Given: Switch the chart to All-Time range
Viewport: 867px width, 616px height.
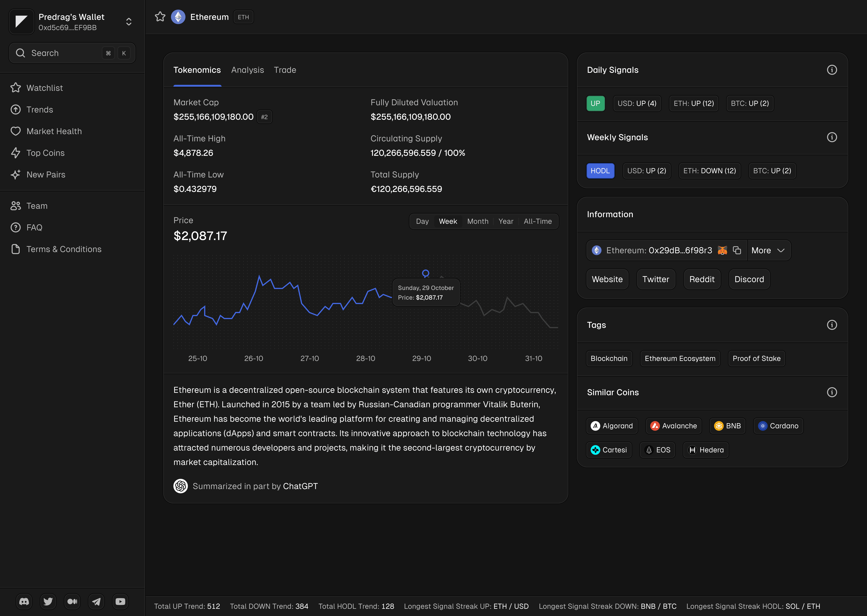Looking at the screenshot, I should pos(538,221).
